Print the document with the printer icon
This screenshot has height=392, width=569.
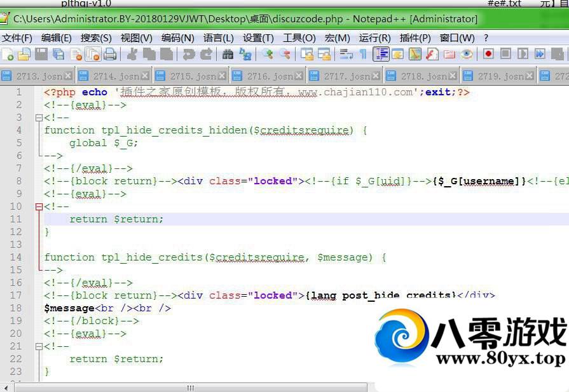[x=110, y=55]
